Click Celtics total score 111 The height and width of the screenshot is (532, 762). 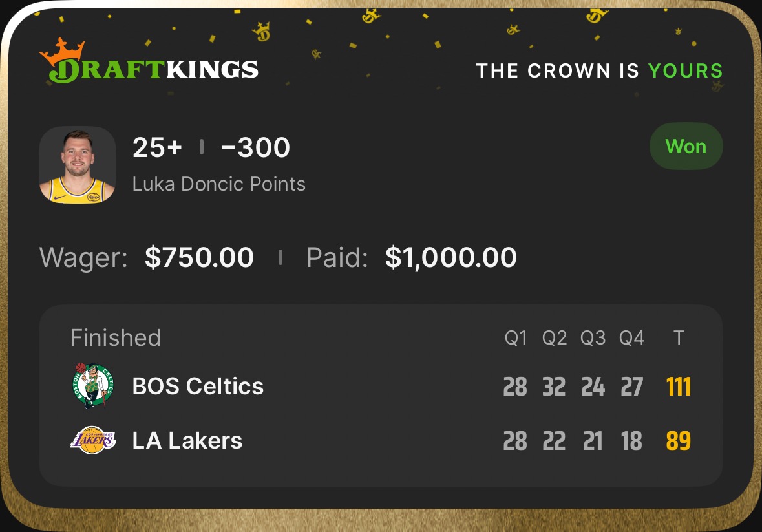click(679, 387)
